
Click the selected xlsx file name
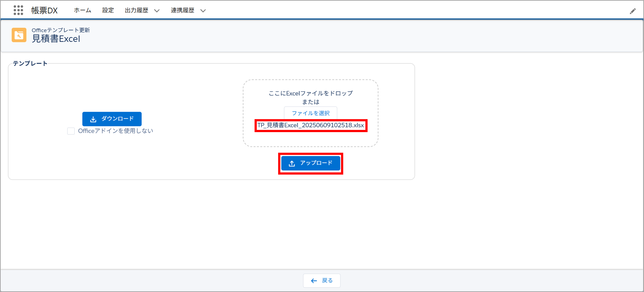pos(311,125)
